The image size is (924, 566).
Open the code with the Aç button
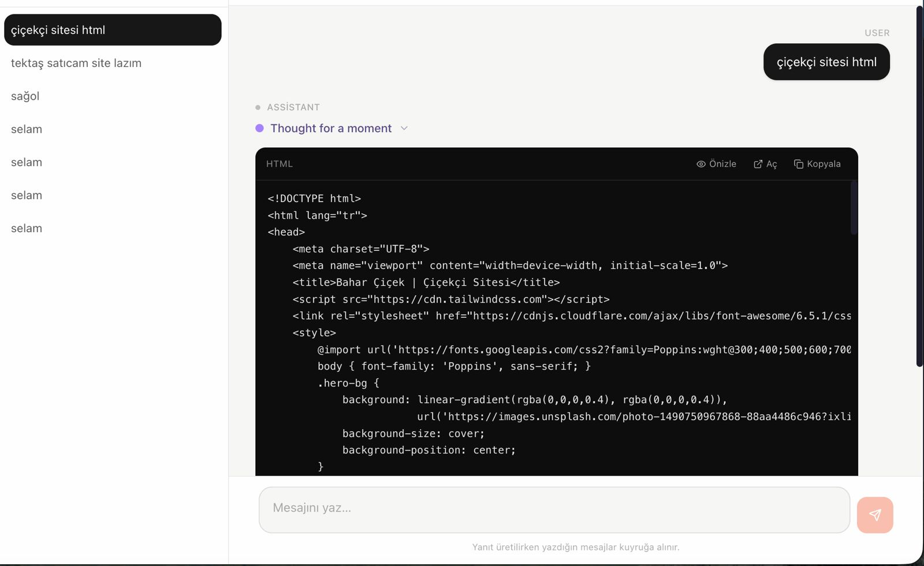click(x=765, y=164)
